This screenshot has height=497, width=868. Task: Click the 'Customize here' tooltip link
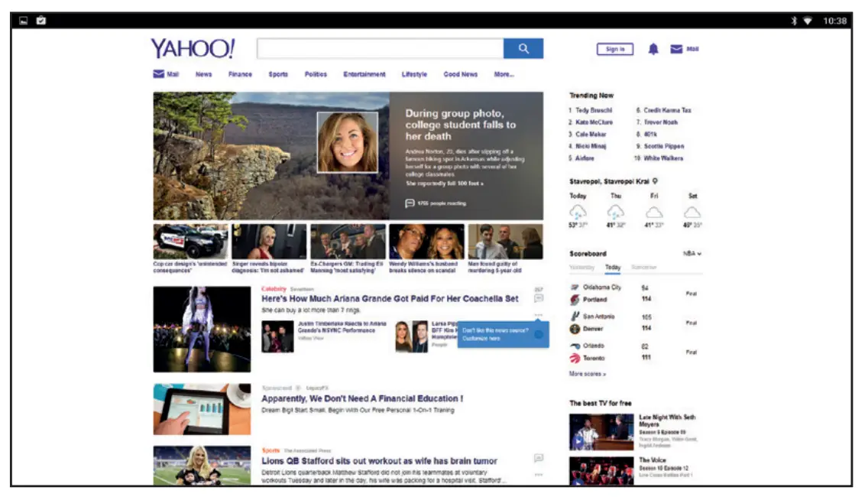tap(481, 339)
